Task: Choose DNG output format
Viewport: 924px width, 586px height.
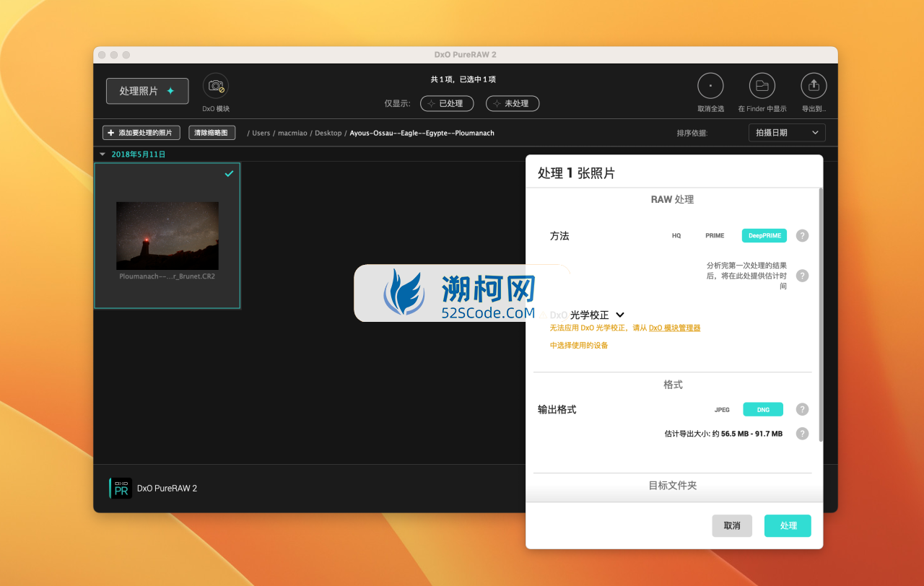Action: click(763, 410)
